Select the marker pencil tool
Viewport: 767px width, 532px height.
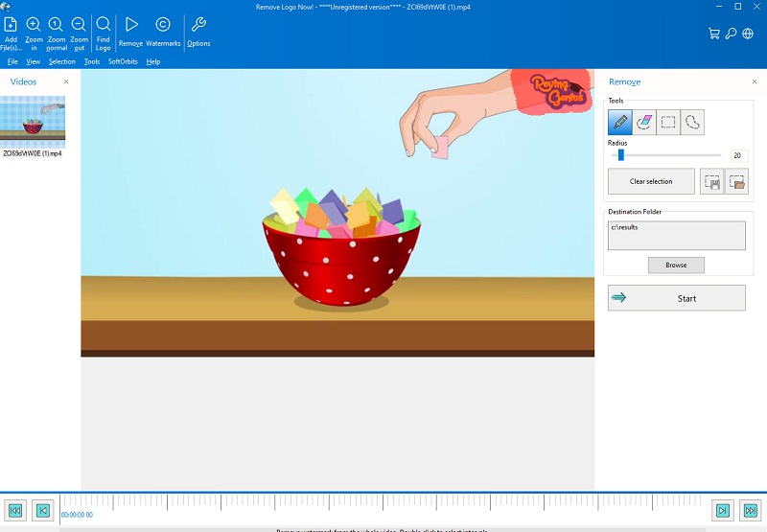[619, 122]
